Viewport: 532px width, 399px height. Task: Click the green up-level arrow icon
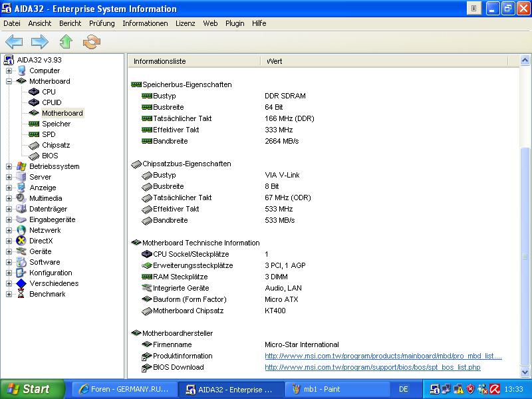pyautogui.click(x=66, y=42)
